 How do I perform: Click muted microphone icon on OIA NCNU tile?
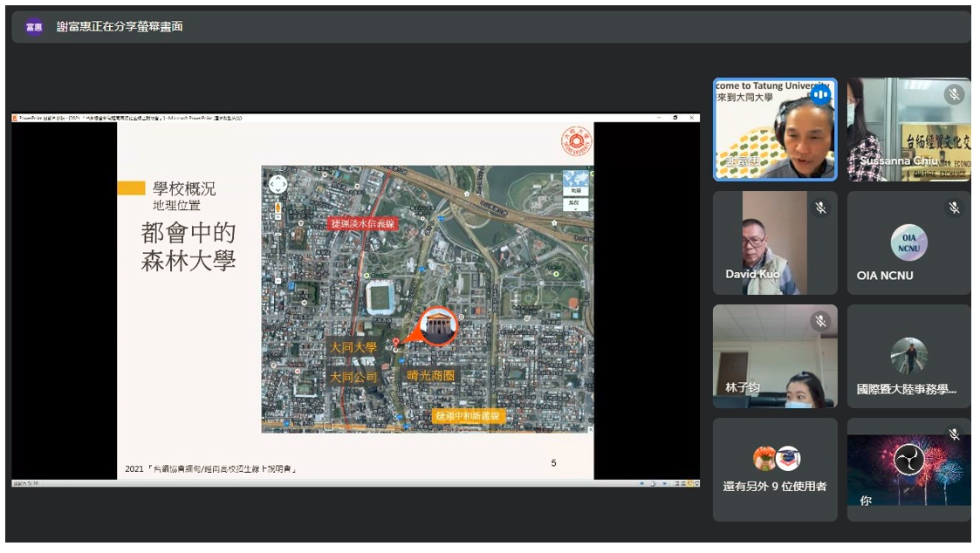(954, 208)
